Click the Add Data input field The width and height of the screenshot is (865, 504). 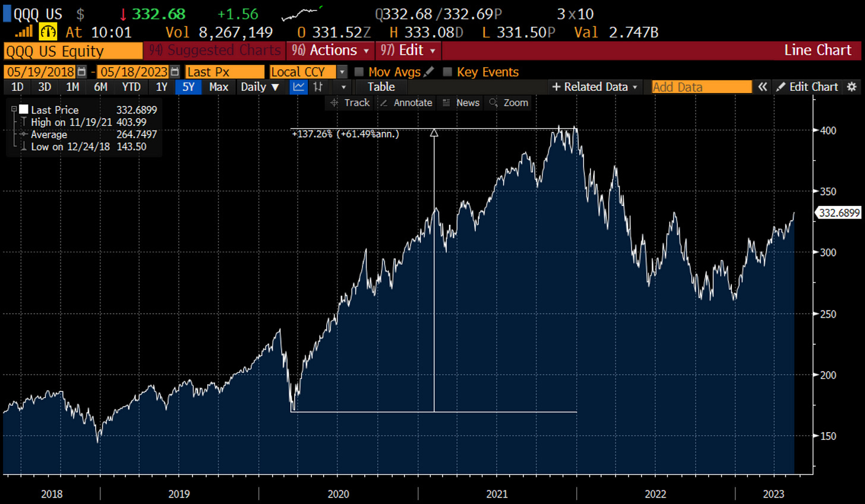pyautogui.click(x=701, y=87)
